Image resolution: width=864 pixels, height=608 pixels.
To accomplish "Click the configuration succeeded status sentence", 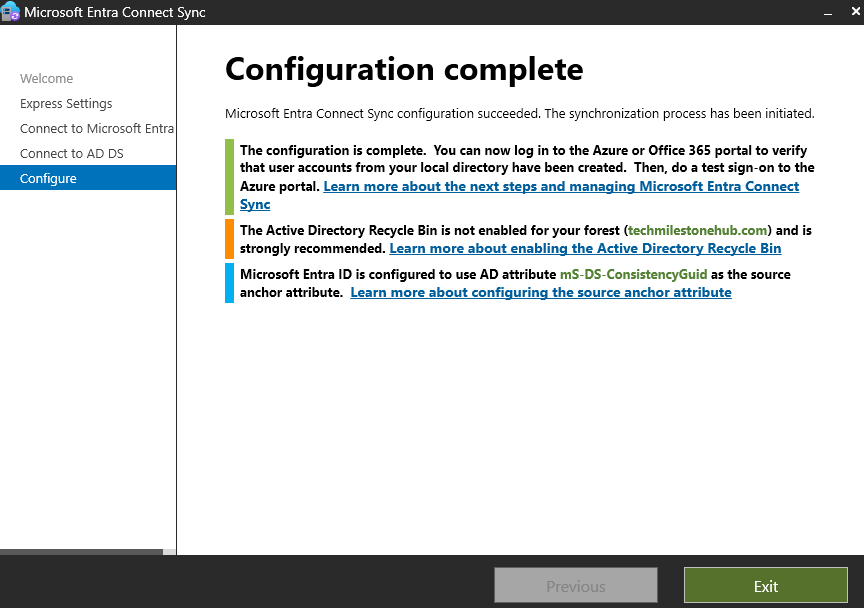I will click(x=520, y=114).
